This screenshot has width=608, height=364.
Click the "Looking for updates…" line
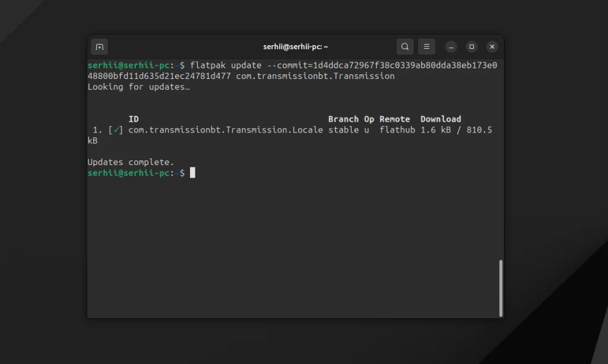point(138,87)
